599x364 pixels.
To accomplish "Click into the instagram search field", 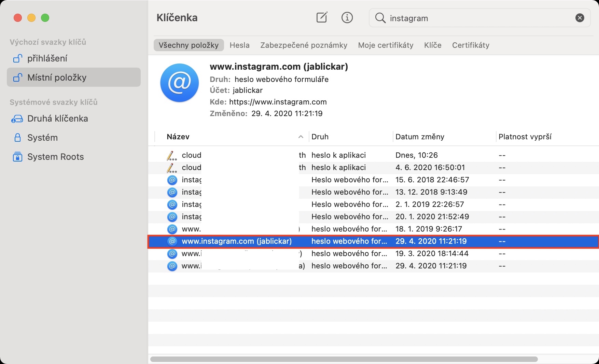I will pos(478,18).
